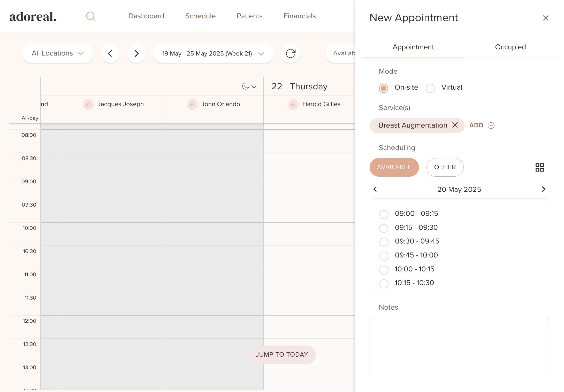Image resolution: width=564 pixels, height=392 pixels.
Task: Click the search magnifier icon
Action: (x=90, y=16)
